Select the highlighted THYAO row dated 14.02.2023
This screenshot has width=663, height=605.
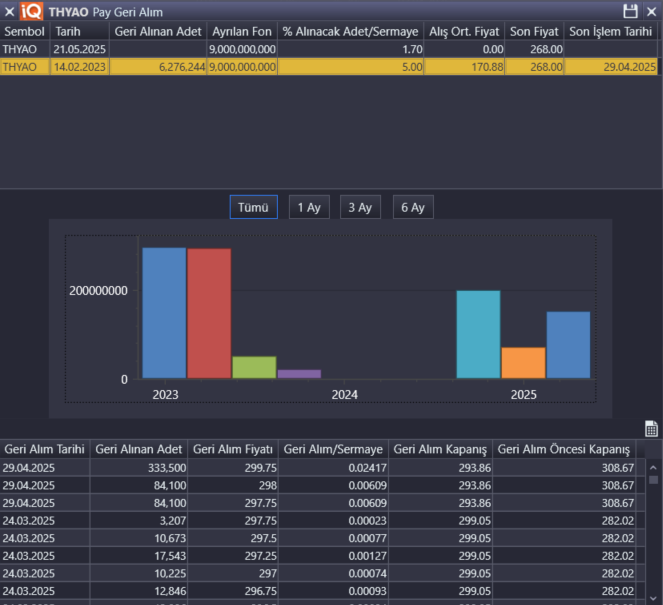tap(329, 67)
